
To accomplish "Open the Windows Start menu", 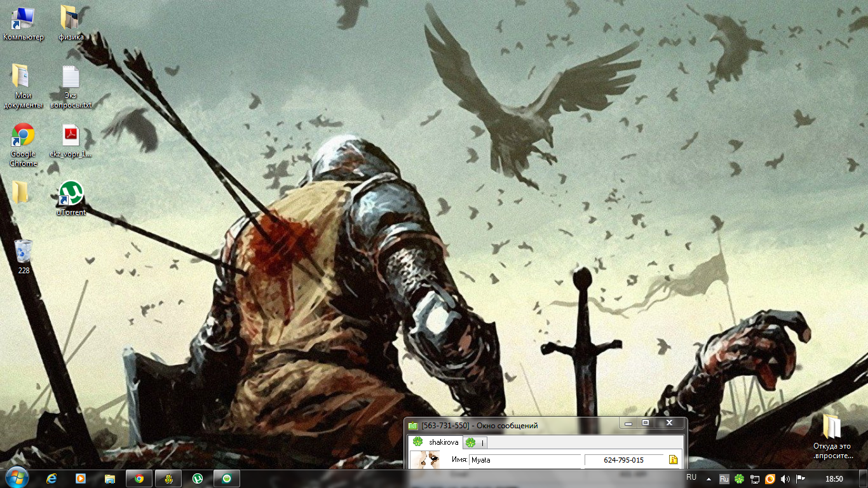I will (17, 478).
